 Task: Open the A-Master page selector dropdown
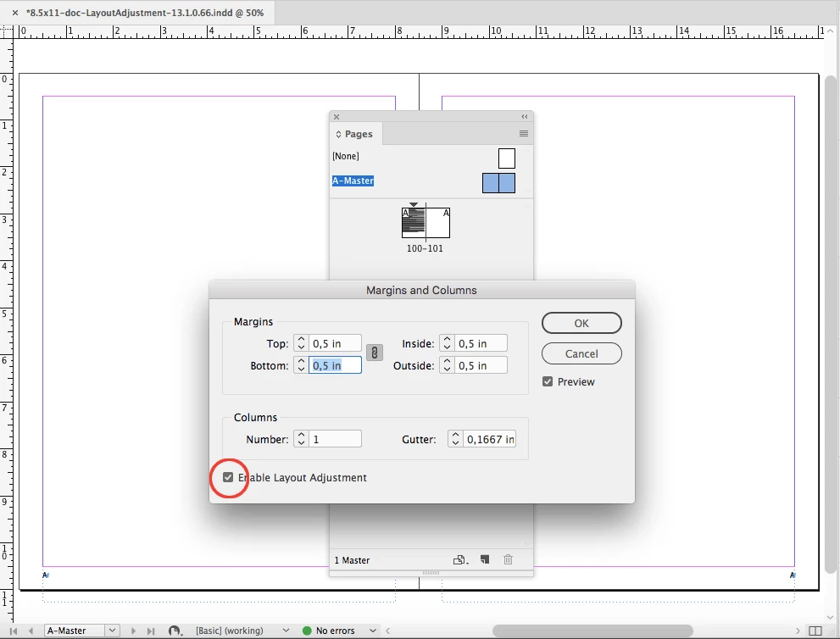pos(112,631)
